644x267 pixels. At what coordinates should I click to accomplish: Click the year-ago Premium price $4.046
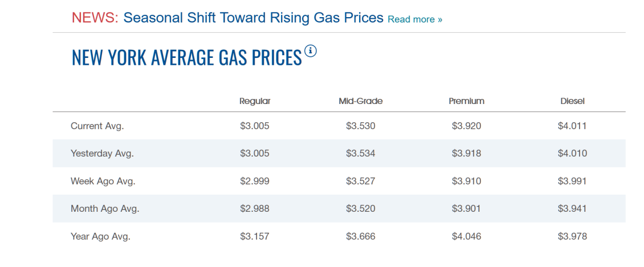(x=466, y=236)
